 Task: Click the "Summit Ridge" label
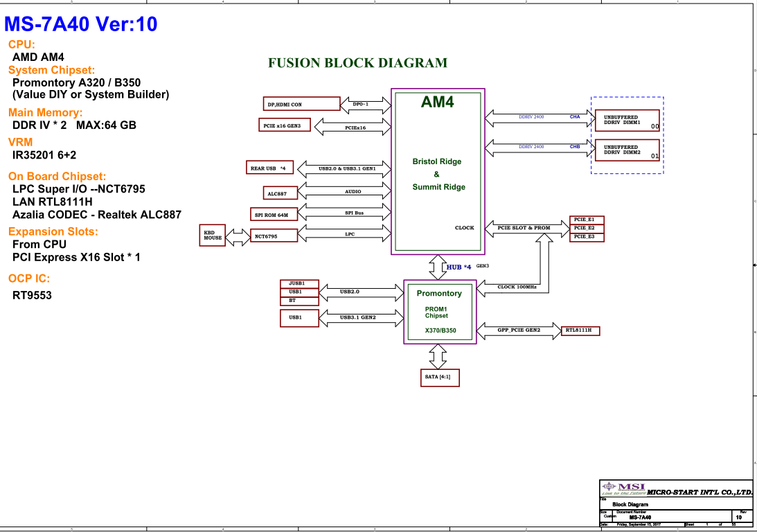coord(439,187)
